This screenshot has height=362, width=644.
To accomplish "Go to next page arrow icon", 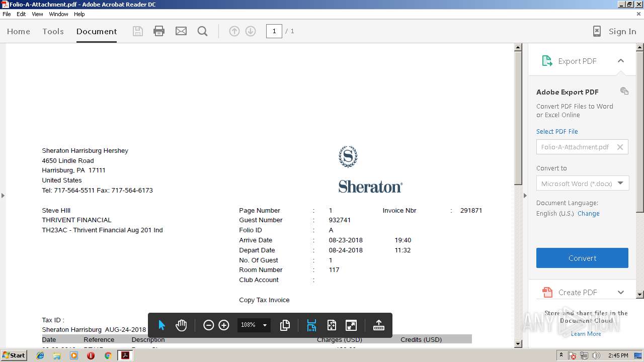I will coord(251,31).
